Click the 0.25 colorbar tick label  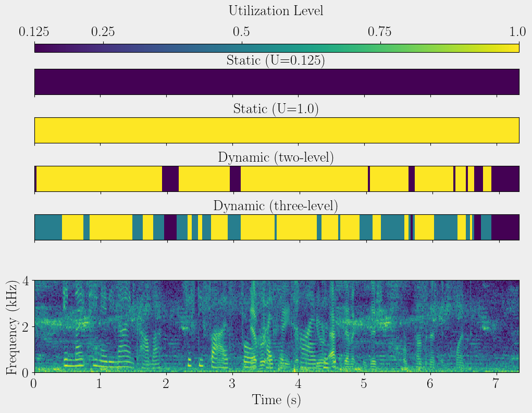(x=103, y=32)
